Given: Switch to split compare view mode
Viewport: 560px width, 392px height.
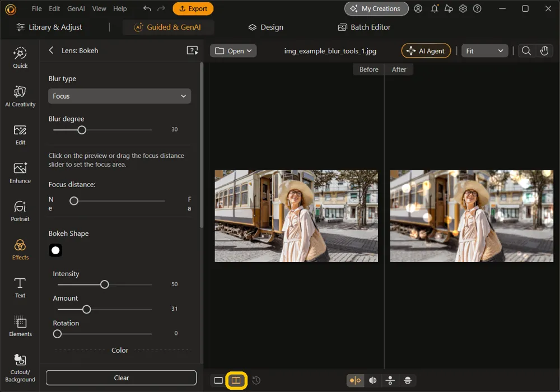Looking at the screenshot, I should click(236, 380).
